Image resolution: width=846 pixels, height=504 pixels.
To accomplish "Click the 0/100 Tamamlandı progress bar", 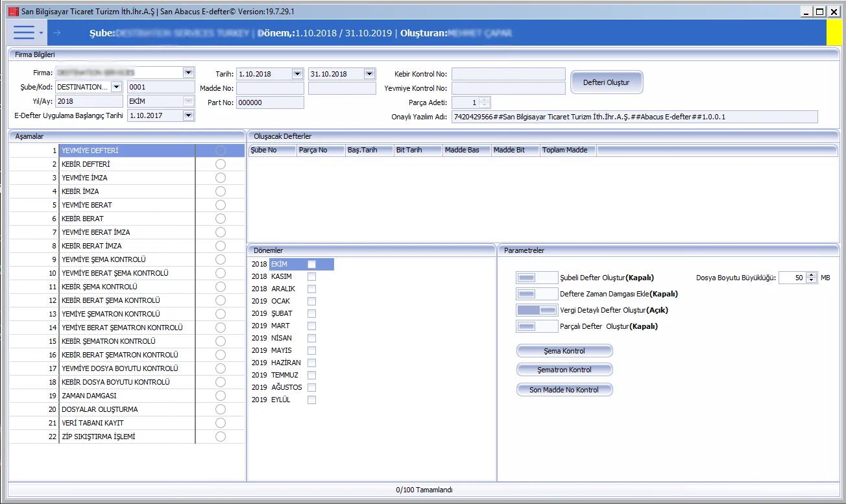I will (x=424, y=490).
